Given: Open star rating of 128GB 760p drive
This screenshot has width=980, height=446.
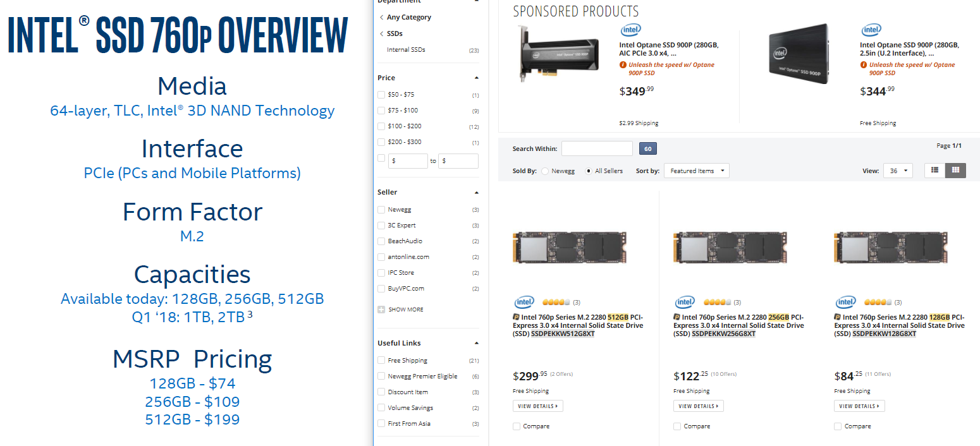Looking at the screenshot, I should click(878, 303).
